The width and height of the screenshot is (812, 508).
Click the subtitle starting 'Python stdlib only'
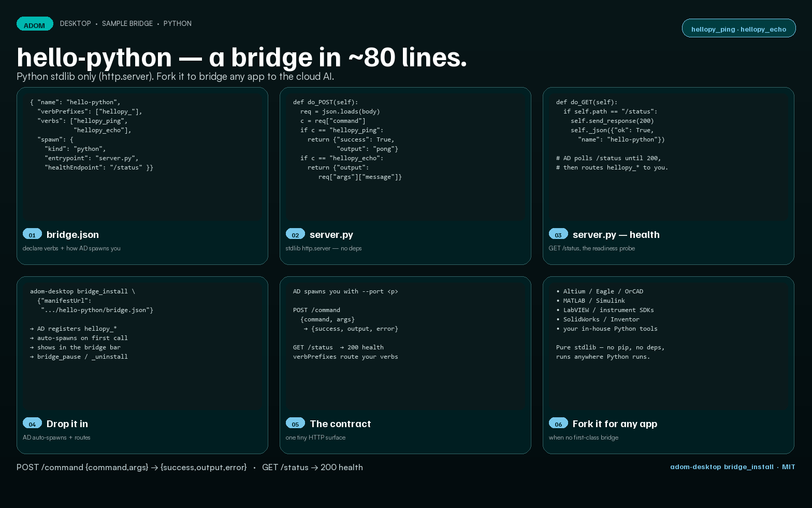coord(175,77)
